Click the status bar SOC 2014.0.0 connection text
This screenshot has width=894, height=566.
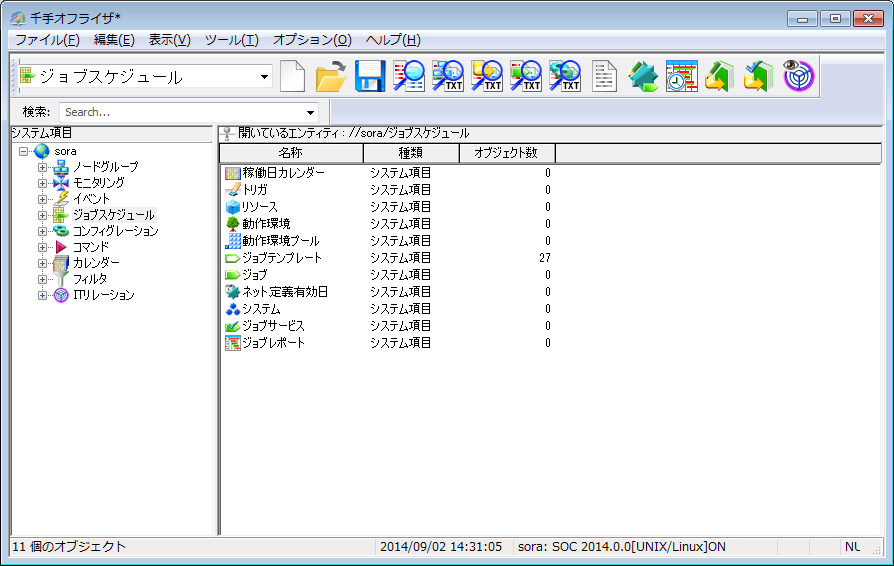(x=621, y=547)
